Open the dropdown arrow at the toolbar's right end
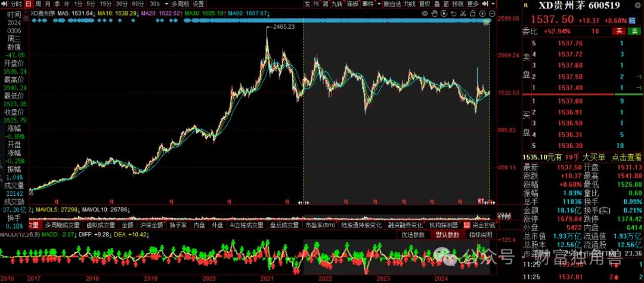Image resolution: width=644 pixels, height=283 pixels. [x=493, y=4]
